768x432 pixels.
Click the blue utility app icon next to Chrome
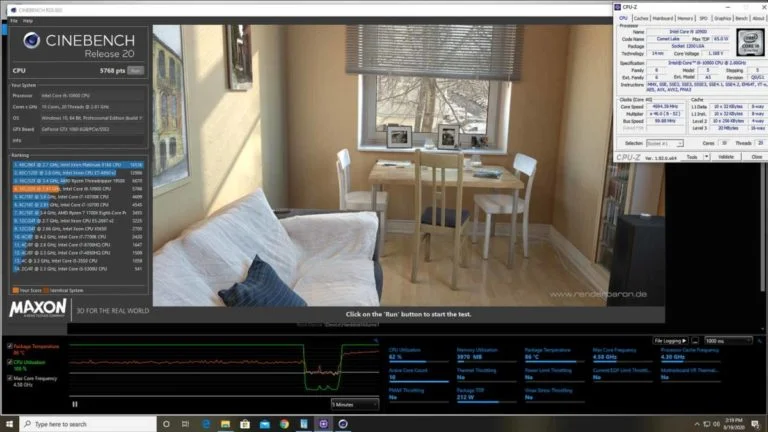(304, 424)
